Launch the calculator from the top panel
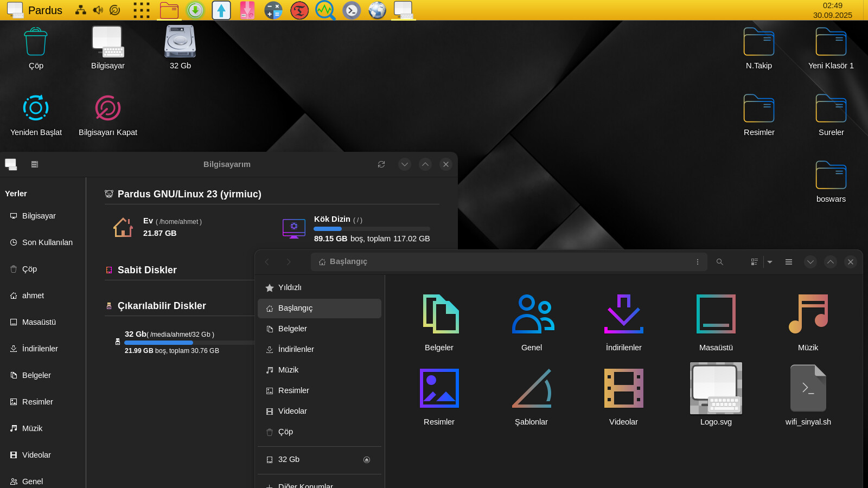This screenshot has height=488, width=868. click(273, 10)
